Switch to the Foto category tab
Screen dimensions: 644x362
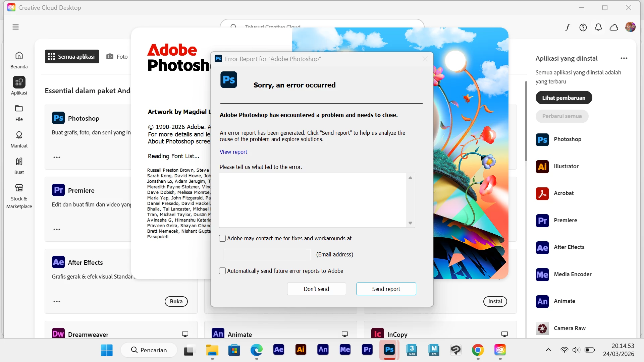point(117,57)
